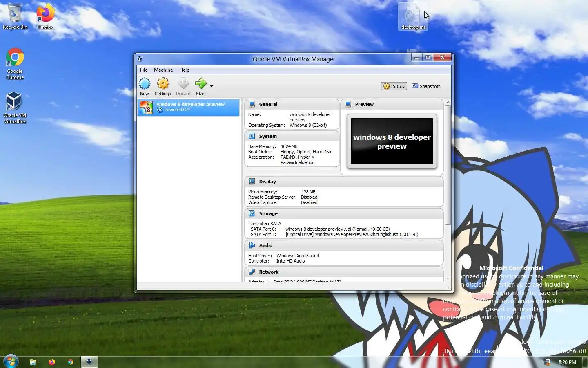Click the details pane vertical scrollbar thumb
The image size is (588, 368).
tap(448, 165)
